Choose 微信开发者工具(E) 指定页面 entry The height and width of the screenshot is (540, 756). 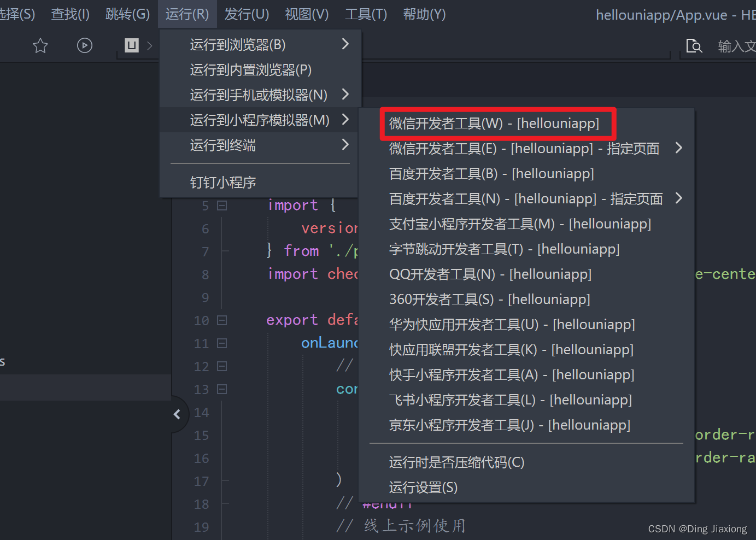tap(526, 149)
